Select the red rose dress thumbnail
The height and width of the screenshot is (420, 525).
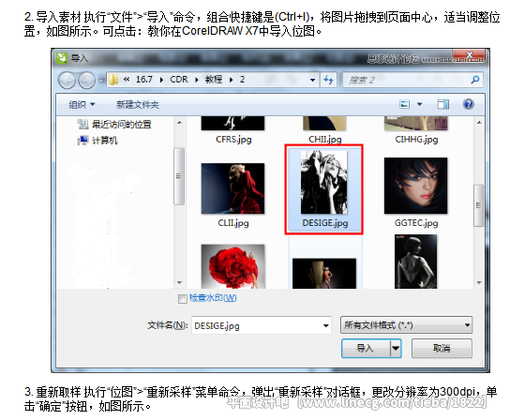[233, 266]
